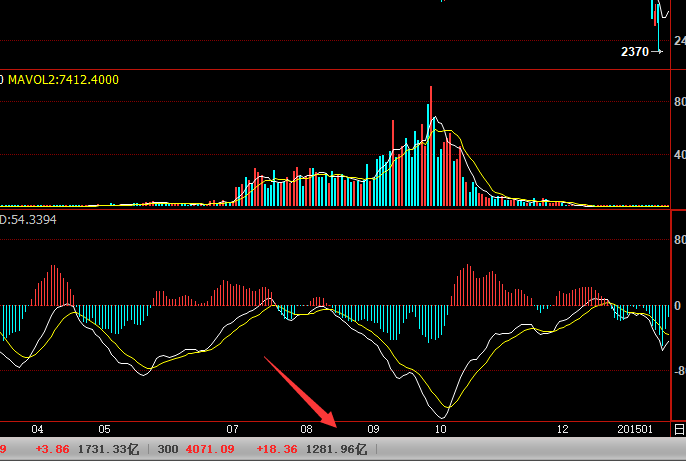Click the 日 period button on time axis
Screen dimensions: 686x461
pyautogui.click(x=679, y=428)
